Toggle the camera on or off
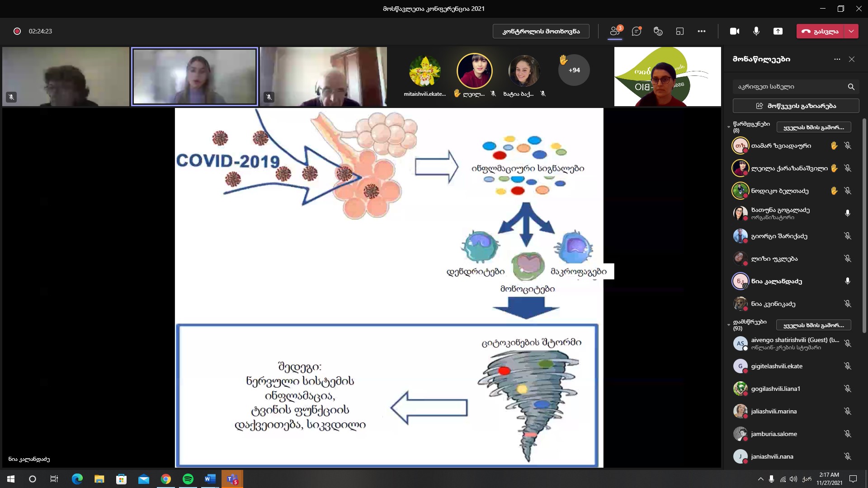 pyautogui.click(x=735, y=31)
